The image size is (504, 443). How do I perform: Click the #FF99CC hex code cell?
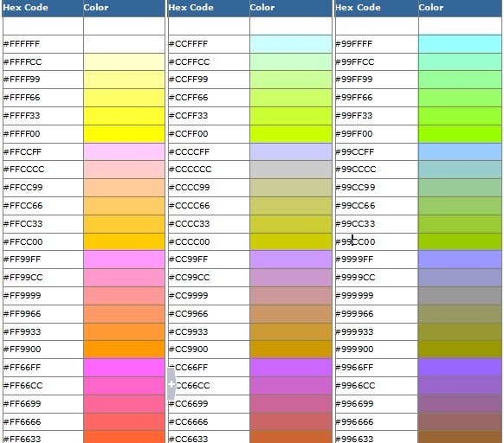(43, 278)
